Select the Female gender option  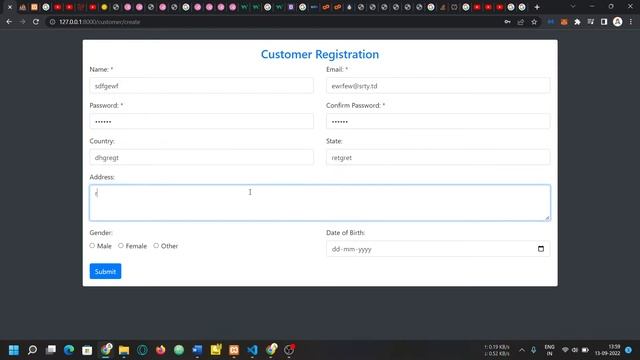pyautogui.click(x=121, y=246)
